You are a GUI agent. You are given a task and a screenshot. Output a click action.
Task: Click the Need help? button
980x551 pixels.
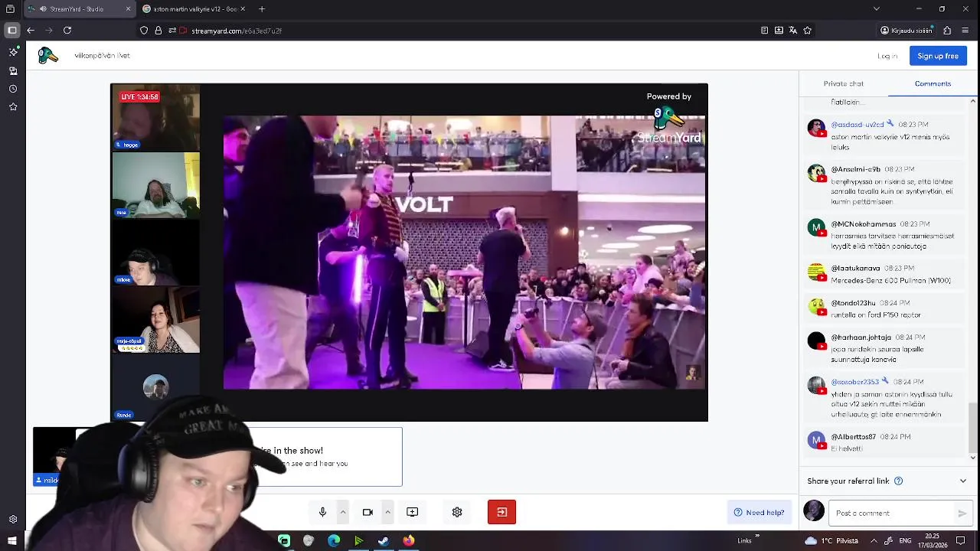[x=759, y=513]
